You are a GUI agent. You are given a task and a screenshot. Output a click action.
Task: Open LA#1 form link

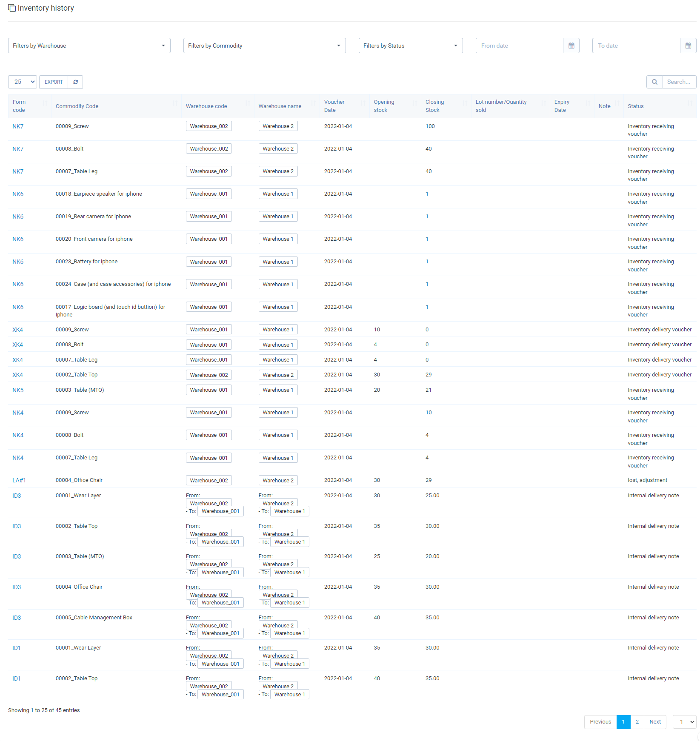point(19,480)
